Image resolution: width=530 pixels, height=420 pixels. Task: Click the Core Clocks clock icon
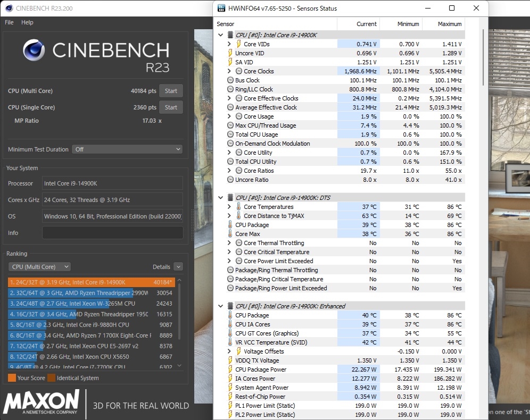(x=239, y=71)
